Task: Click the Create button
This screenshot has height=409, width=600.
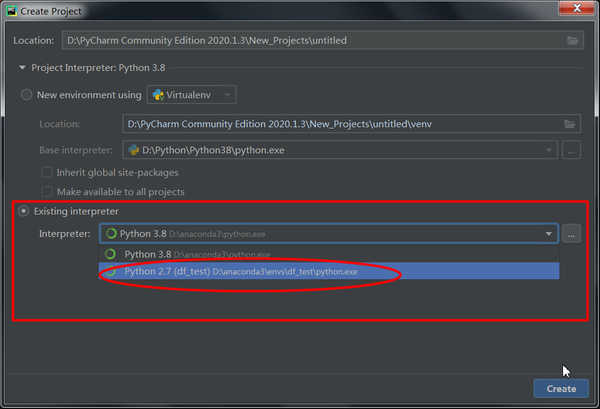Action: (561, 389)
